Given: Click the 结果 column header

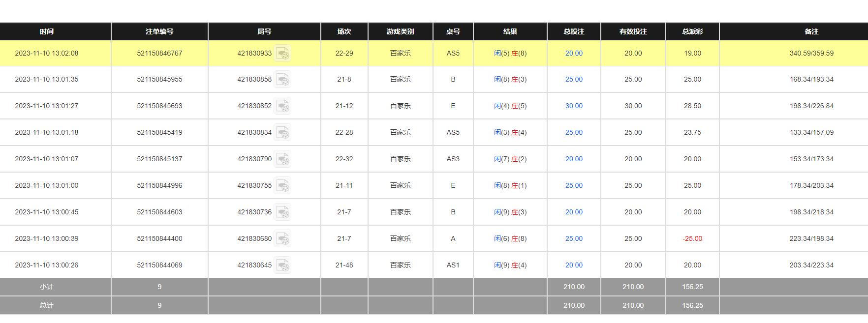Looking at the screenshot, I should pos(510,31).
